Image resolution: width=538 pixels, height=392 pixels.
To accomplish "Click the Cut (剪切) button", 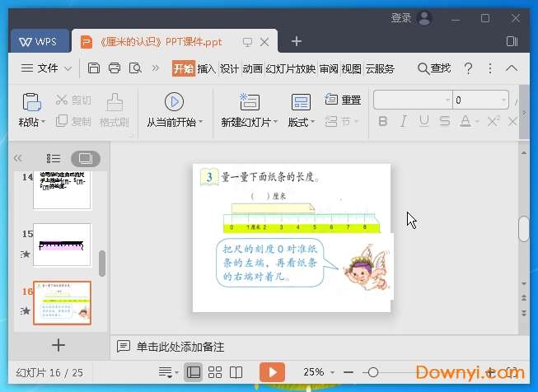I will (x=73, y=100).
